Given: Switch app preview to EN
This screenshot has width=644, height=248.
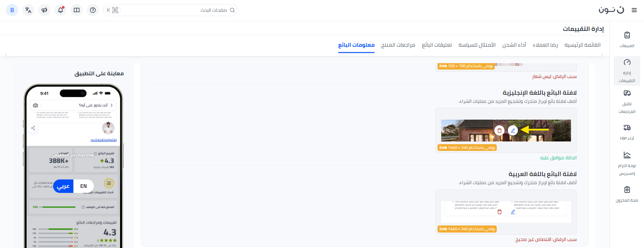Looking at the screenshot, I should click(x=83, y=186).
